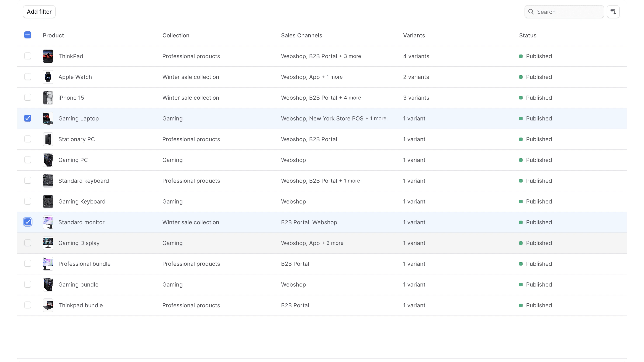Image resolution: width=644 pixels, height=362 pixels.
Task: Click the iPhone 15 product image
Action: 48,98
